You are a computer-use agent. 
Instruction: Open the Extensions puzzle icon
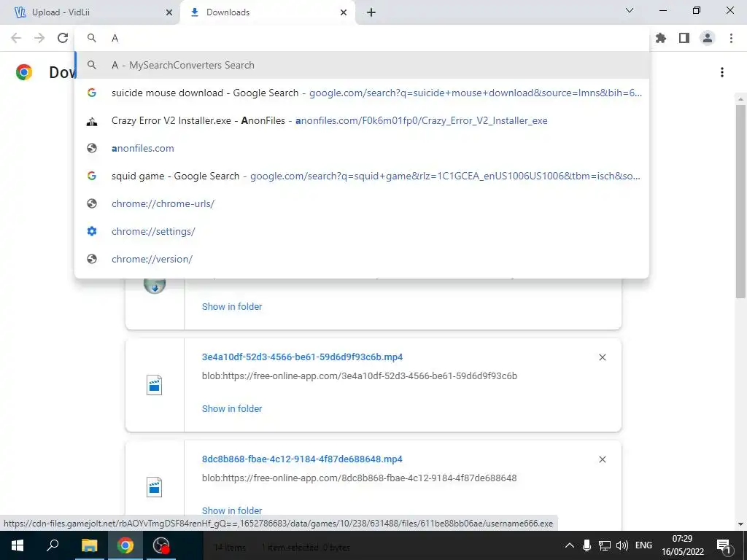660,38
